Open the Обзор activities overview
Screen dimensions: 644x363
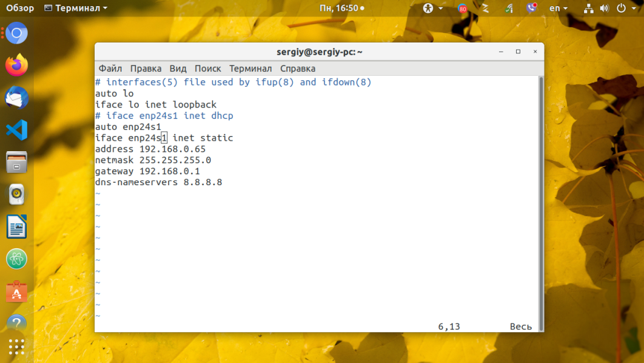pos(20,8)
